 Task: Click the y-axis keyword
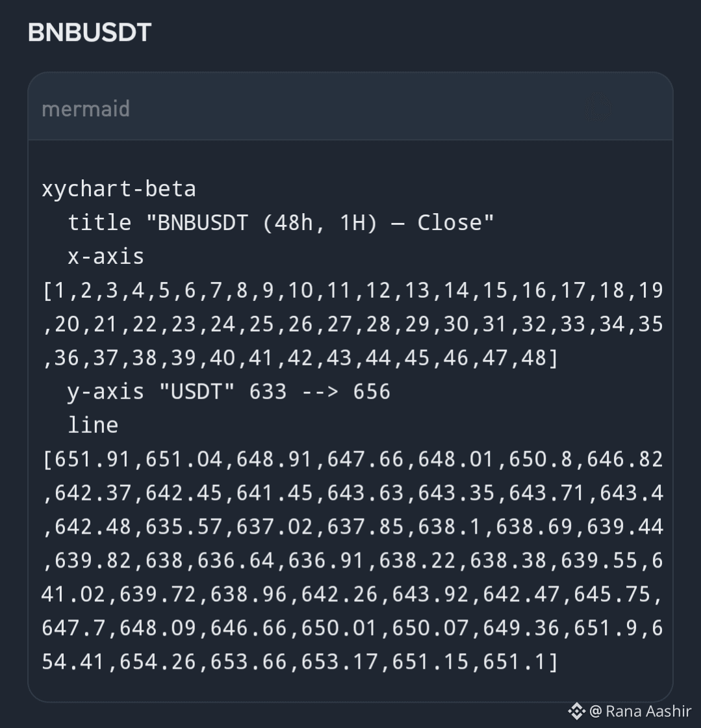pos(106,392)
